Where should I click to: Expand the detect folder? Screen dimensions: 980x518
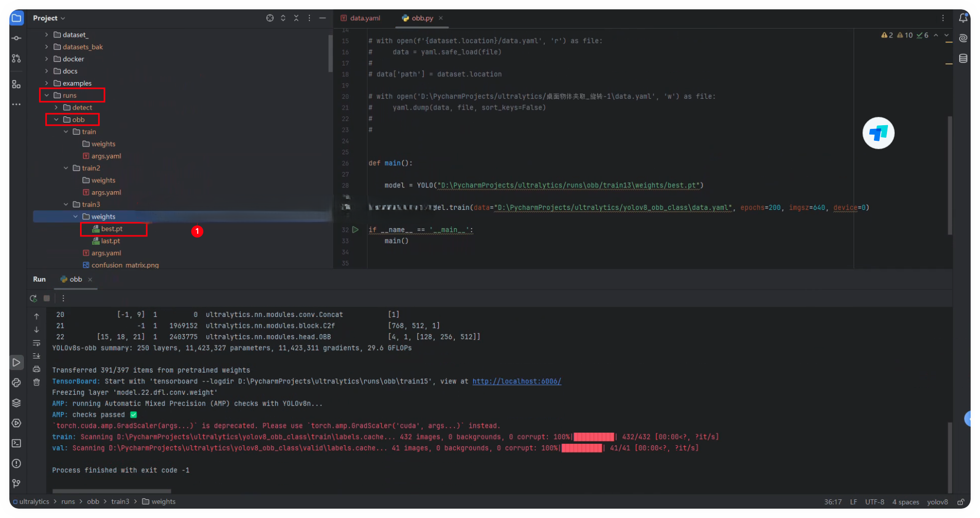click(56, 108)
